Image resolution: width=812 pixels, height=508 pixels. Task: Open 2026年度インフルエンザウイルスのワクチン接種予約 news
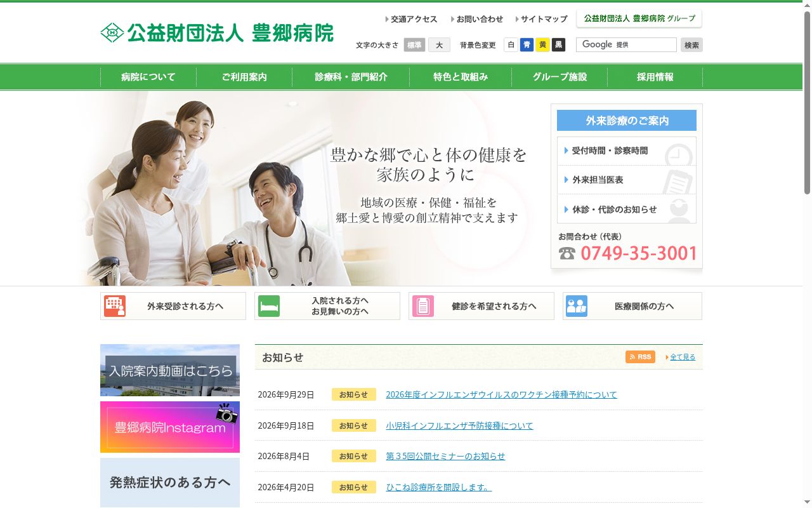point(501,394)
